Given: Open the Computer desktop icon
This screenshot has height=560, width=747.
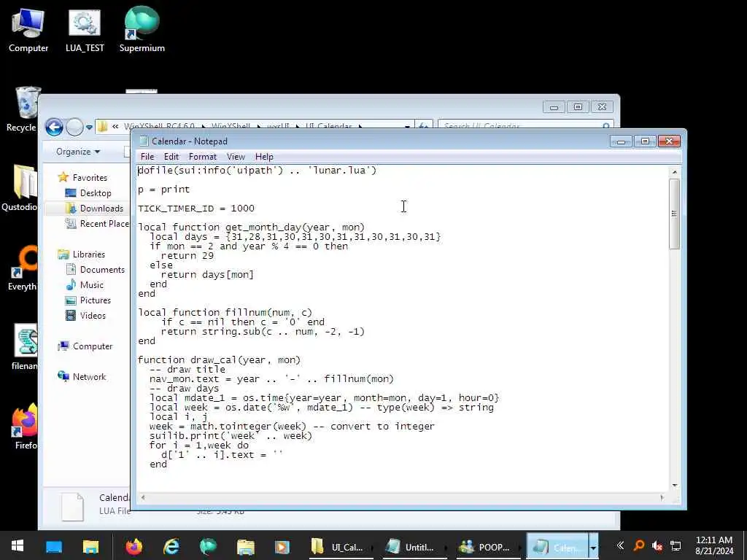Looking at the screenshot, I should tap(28, 29).
